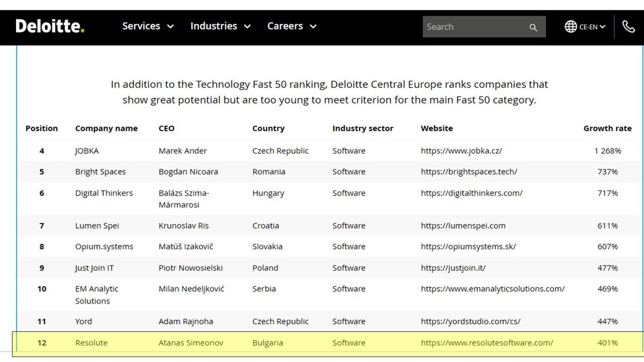Select the Digital Thinkers company name
The width and height of the screenshot is (644, 362).
(x=104, y=193)
